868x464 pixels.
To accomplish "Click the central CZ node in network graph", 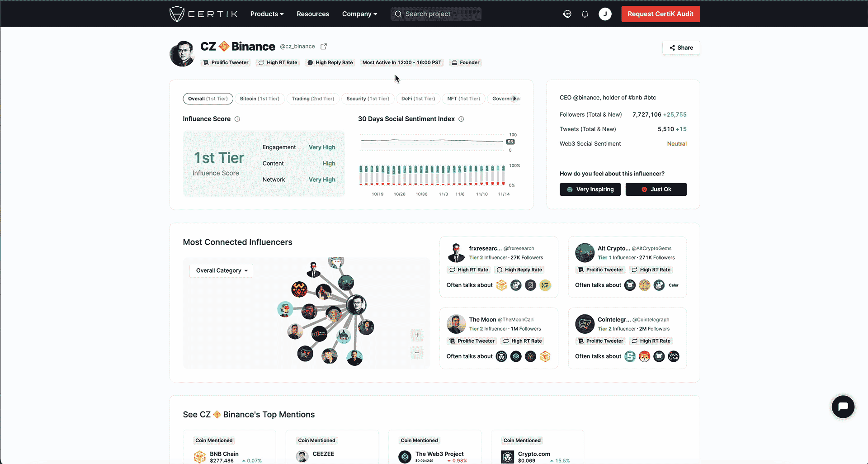I will coord(356,304).
